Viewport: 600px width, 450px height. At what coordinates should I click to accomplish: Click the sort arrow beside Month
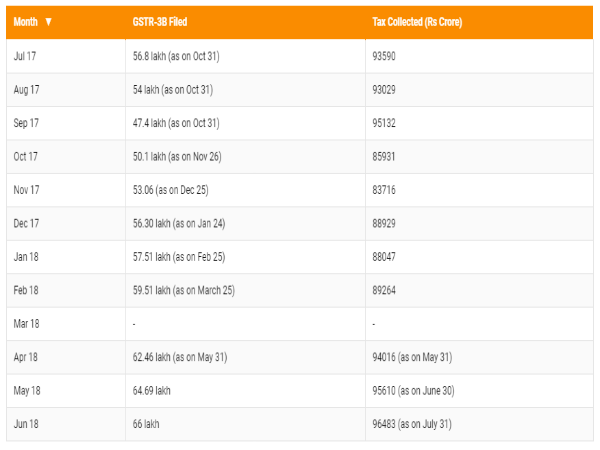click(48, 21)
